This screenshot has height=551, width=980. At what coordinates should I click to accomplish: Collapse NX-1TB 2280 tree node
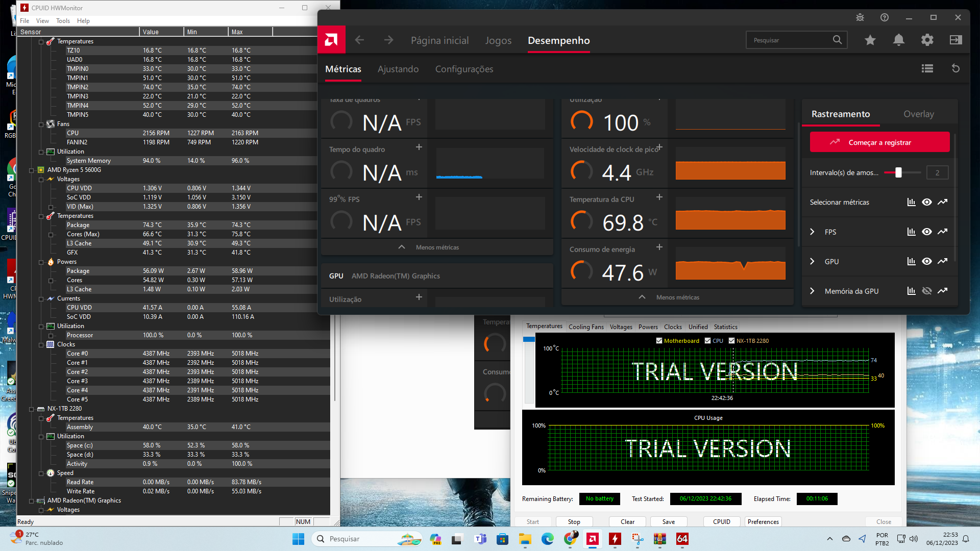32,409
